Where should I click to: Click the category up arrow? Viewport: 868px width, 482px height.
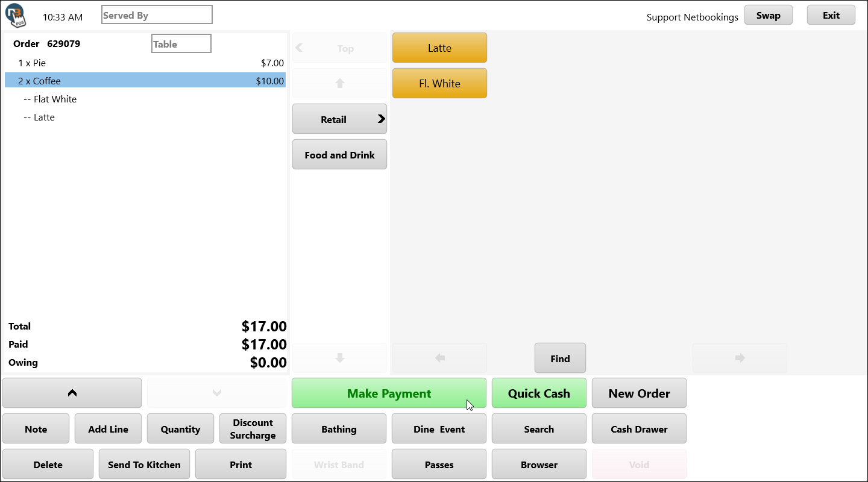pos(339,84)
